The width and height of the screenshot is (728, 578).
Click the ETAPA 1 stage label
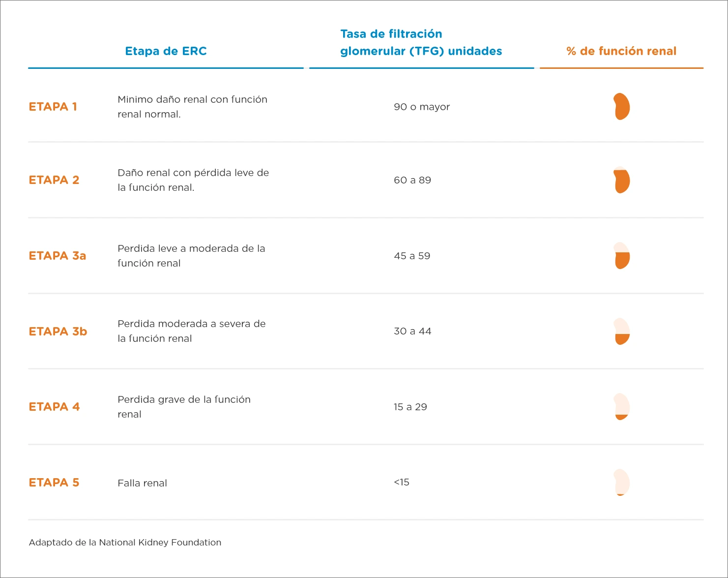(53, 107)
